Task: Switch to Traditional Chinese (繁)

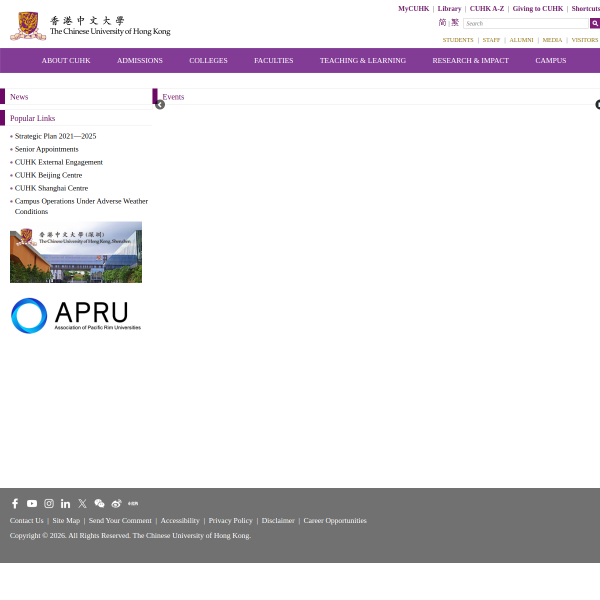Action: tap(455, 23)
